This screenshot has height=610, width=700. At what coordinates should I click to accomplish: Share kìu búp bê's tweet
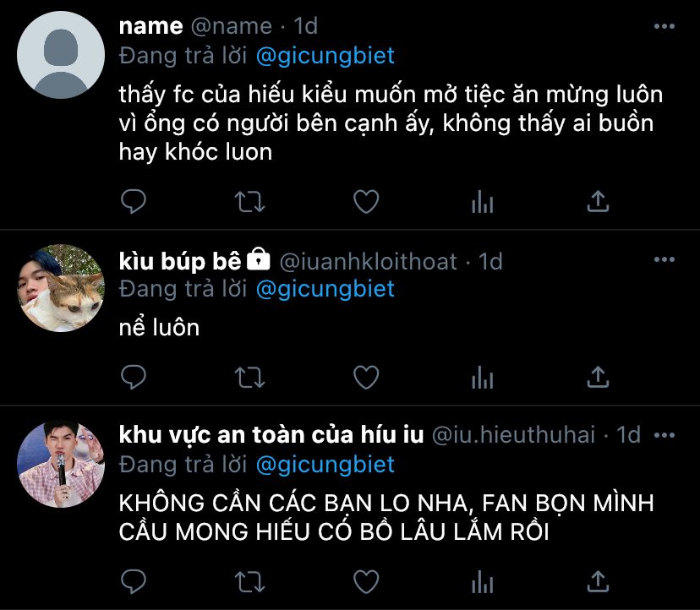(x=598, y=377)
